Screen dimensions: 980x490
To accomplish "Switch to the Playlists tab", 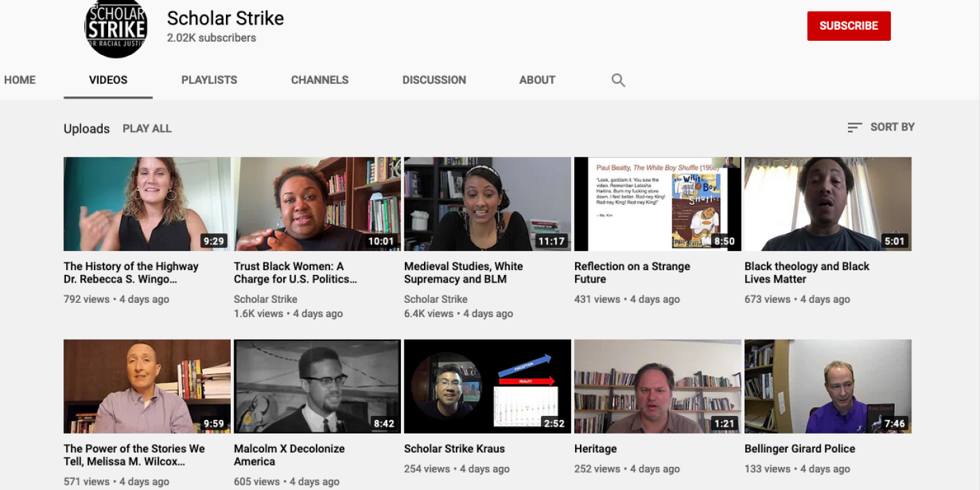I will click(209, 80).
